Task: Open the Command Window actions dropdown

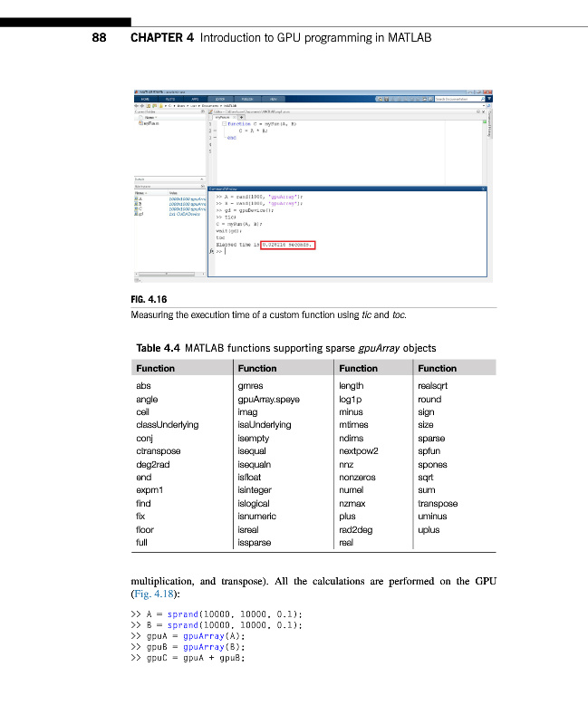Action: 483,188
